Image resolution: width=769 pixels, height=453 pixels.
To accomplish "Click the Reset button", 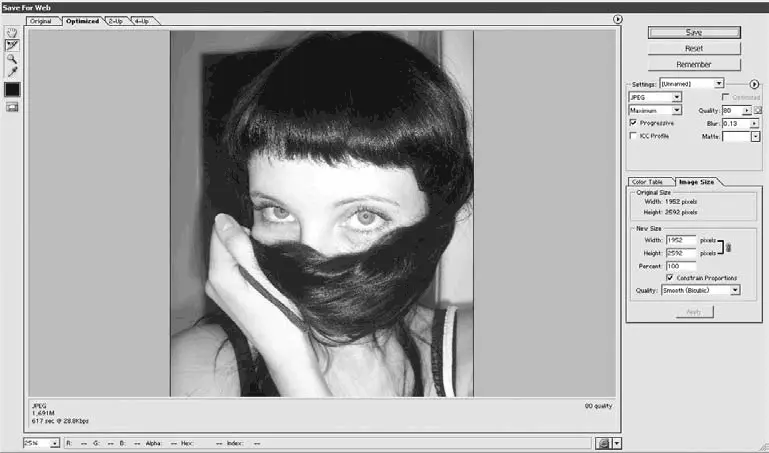I will (x=693, y=48).
